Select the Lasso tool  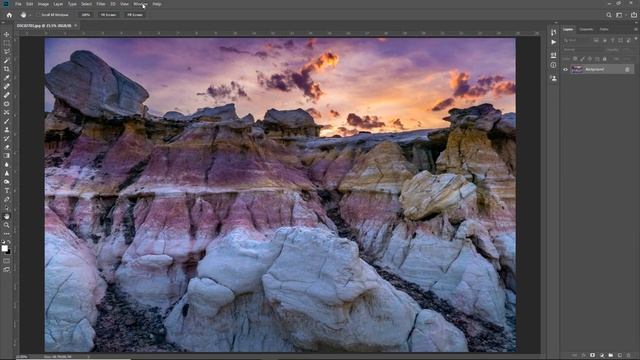(x=7, y=52)
